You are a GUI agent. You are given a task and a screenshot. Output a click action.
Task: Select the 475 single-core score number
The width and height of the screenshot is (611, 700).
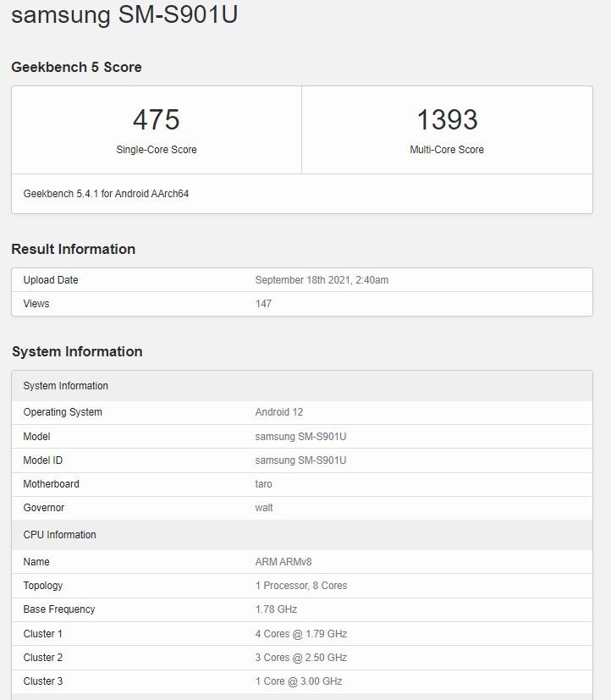tap(157, 119)
